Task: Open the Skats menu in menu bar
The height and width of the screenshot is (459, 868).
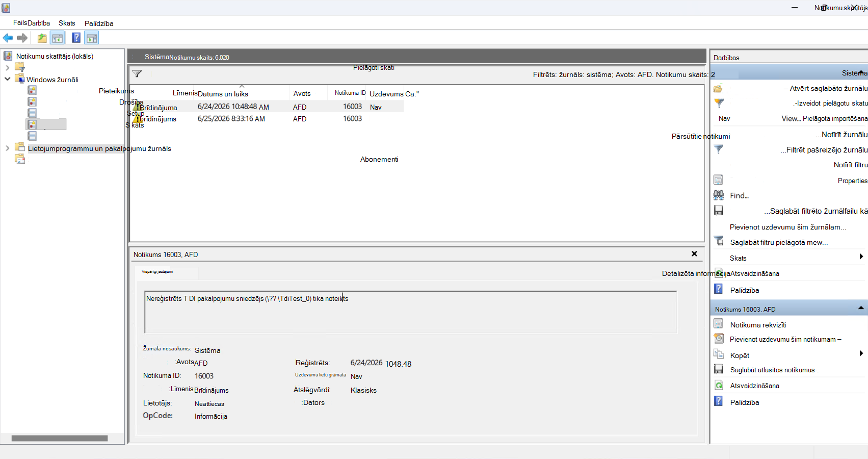Action: (67, 23)
